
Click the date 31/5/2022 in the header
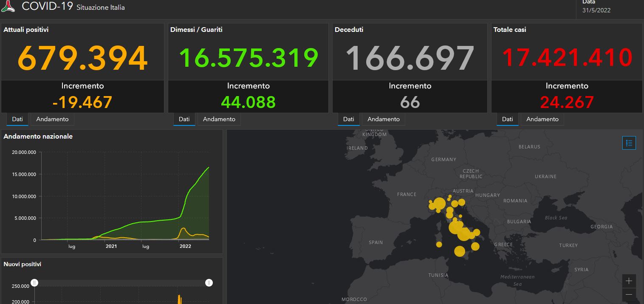(596, 10)
